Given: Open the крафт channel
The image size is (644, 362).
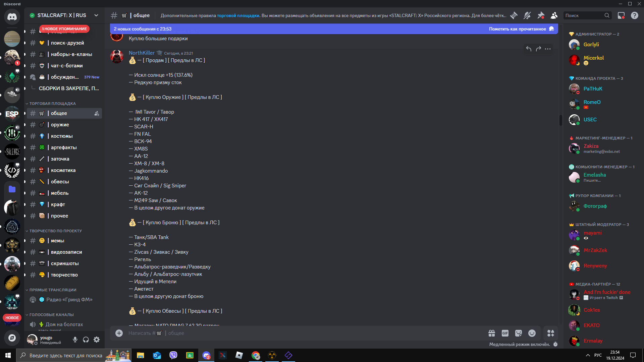Looking at the screenshot, I should (64, 204).
